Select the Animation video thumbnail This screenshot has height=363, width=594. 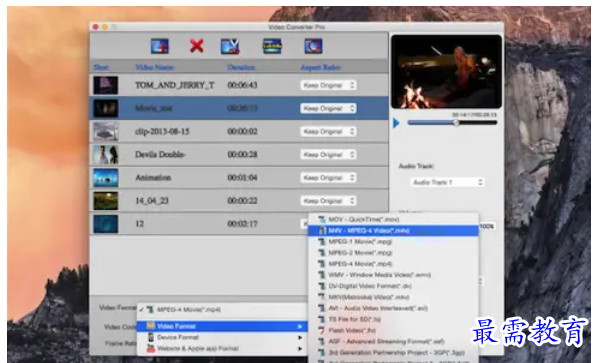click(x=106, y=178)
